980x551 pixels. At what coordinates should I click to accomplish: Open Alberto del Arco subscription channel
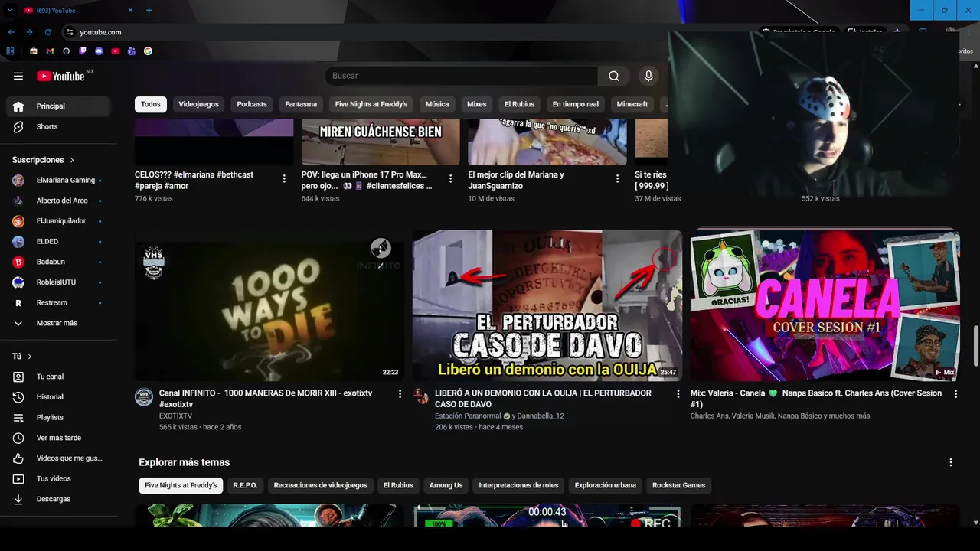point(58,201)
